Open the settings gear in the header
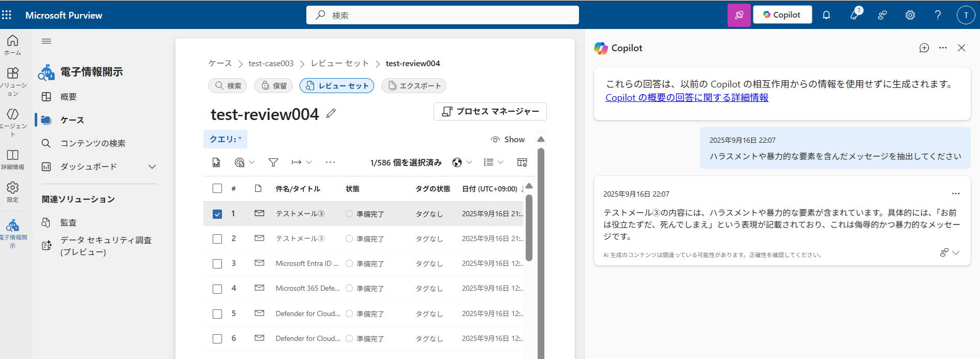The width and height of the screenshot is (980, 359). (x=910, y=15)
